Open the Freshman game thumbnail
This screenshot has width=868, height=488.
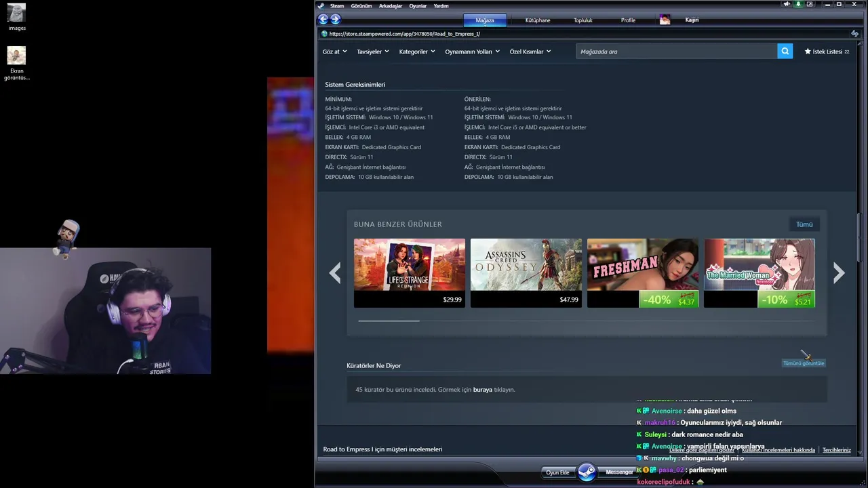[x=643, y=264]
